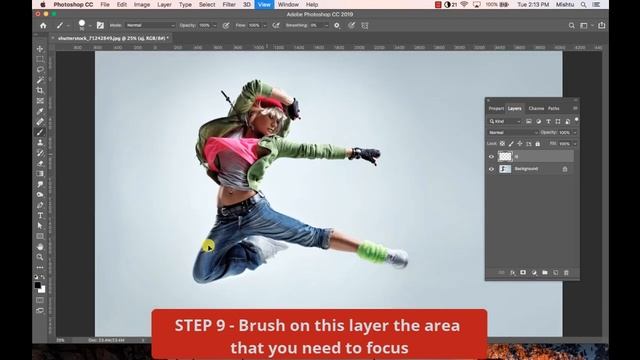Open the Flow value dropdown

click(264, 25)
